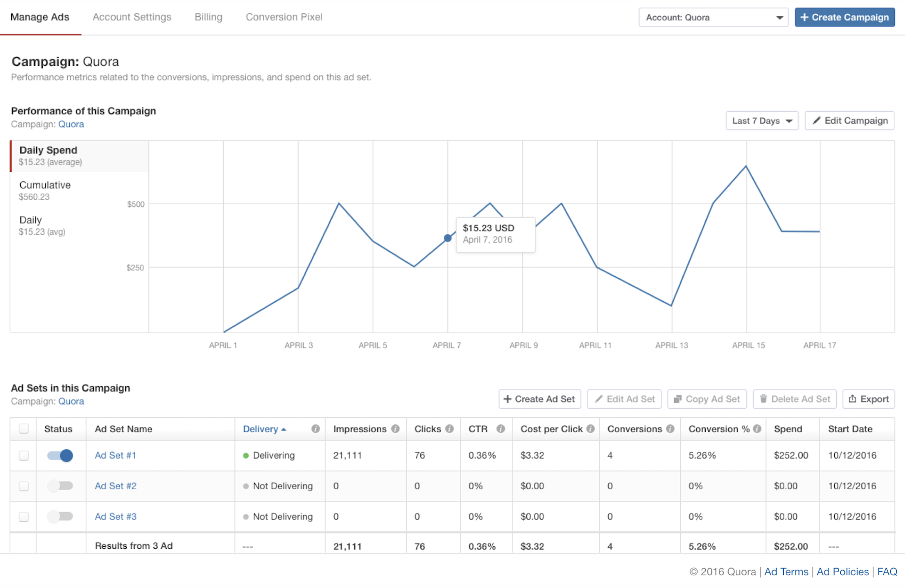Viewport: 905px width, 588px height.
Task: Click the Create Ad Set button
Action: (x=540, y=399)
